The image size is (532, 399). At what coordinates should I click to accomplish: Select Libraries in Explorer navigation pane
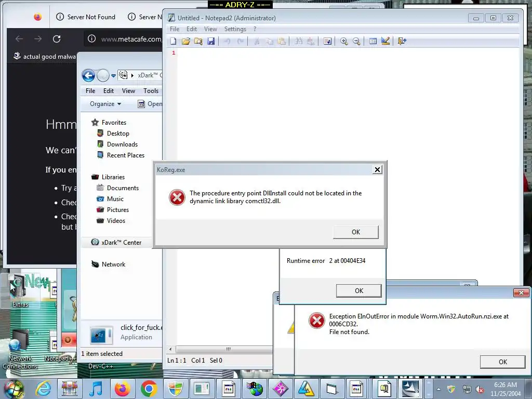click(108, 177)
